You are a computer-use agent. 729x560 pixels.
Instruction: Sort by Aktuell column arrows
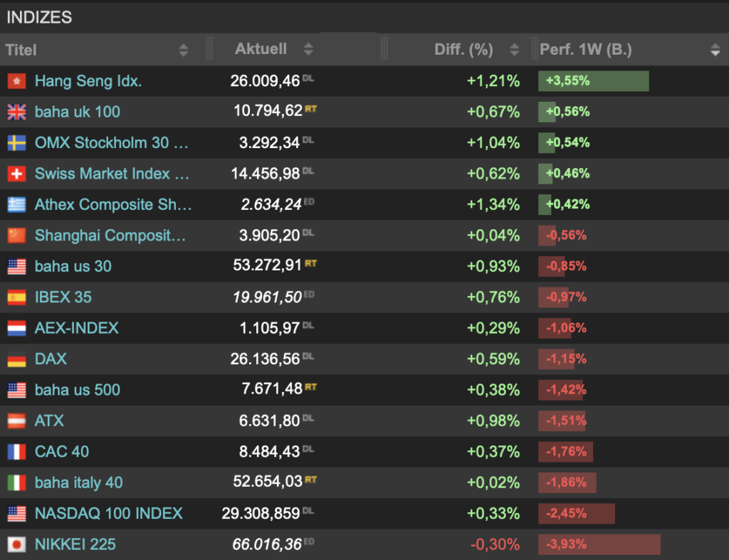tap(308, 49)
